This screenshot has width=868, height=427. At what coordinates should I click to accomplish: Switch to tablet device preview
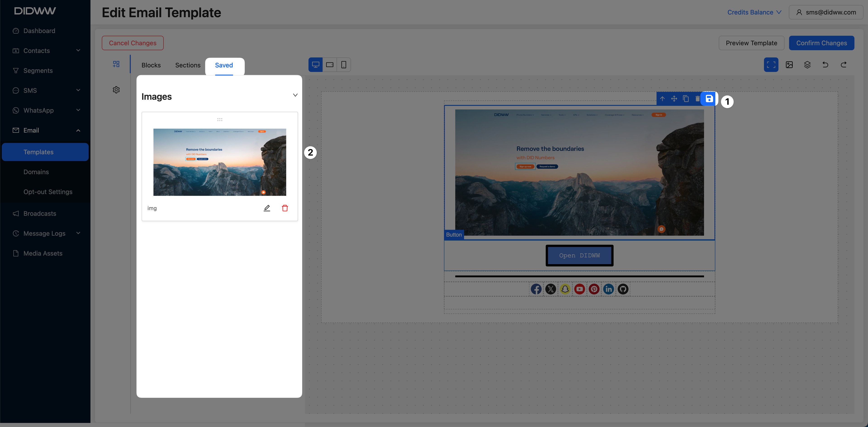click(x=330, y=65)
